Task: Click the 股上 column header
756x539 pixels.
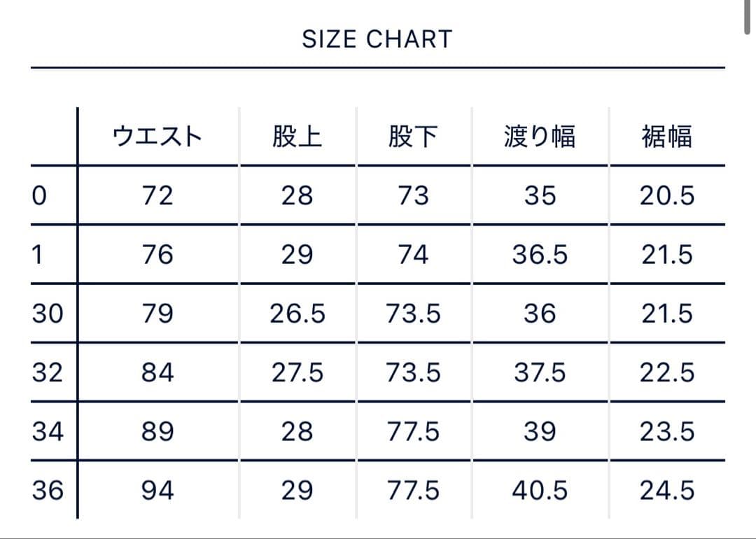Action: [297, 136]
